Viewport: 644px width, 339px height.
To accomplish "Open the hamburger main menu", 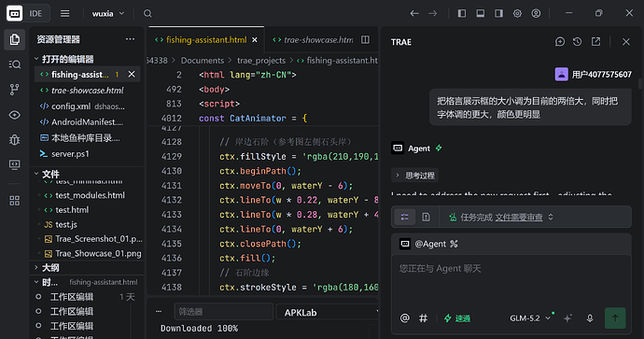I will (x=65, y=14).
